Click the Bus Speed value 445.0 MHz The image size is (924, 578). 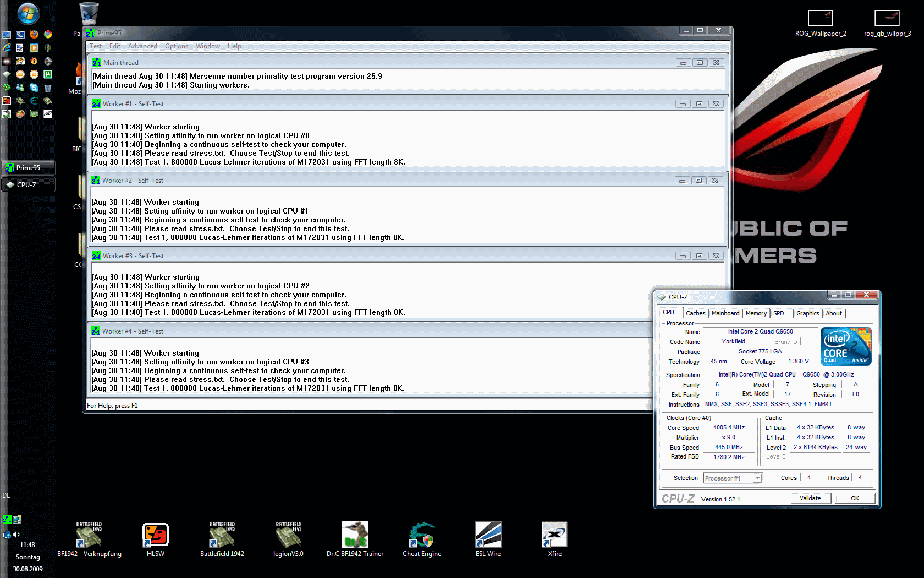click(729, 448)
